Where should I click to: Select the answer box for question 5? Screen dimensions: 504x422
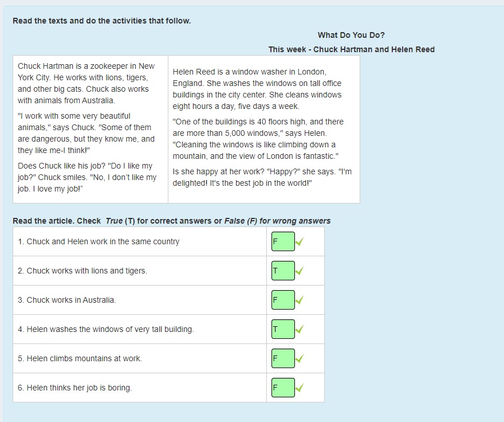(x=283, y=358)
